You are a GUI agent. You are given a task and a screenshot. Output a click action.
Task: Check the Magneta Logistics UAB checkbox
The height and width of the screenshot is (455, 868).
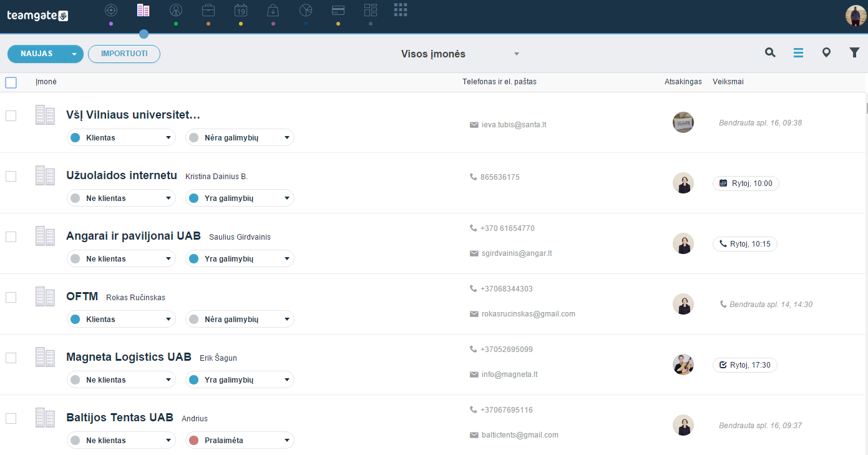11,358
